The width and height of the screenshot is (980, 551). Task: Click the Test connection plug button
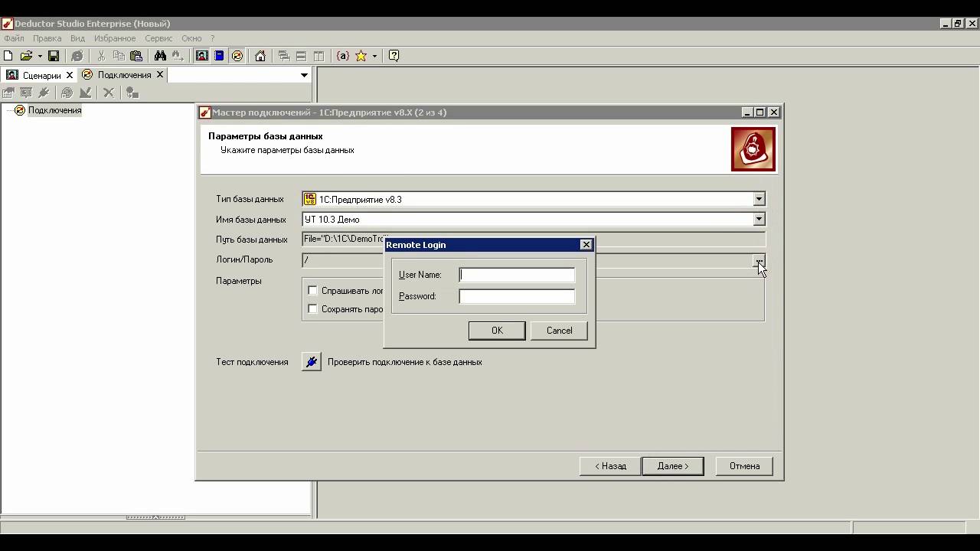[x=311, y=362]
